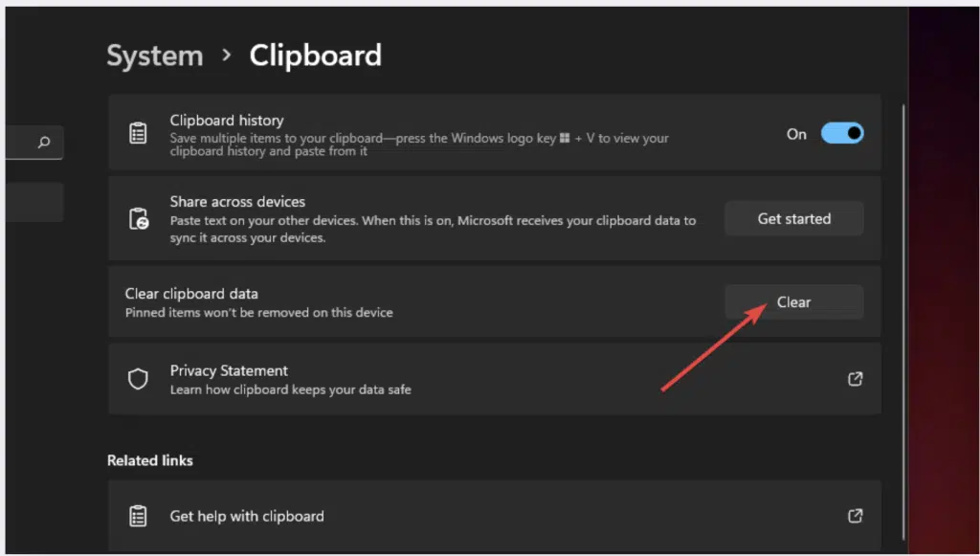Select the Clipboard breadcrumb label
This screenshot has height=556, width=980.
point(315,55)
